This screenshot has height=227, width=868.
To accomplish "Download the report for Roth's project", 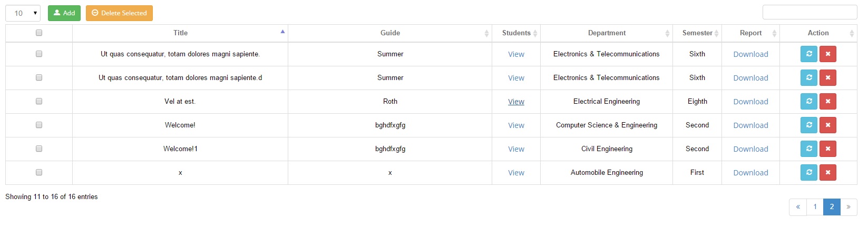I will point(750,102).
